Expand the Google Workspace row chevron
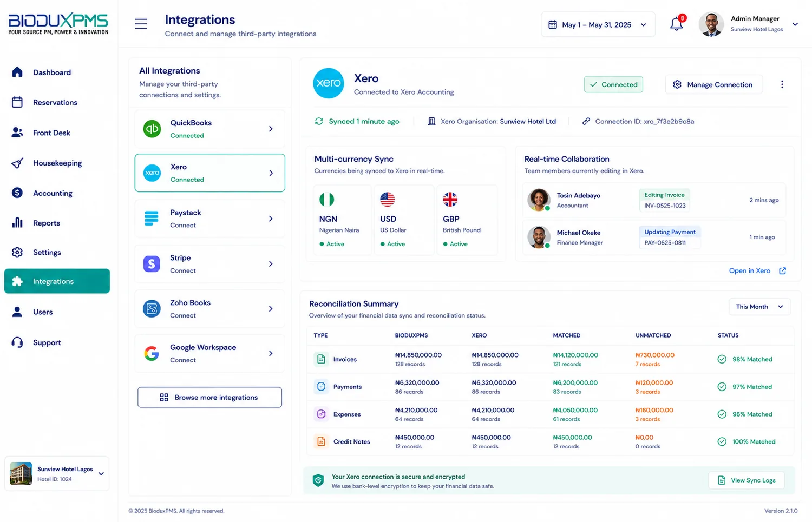Screen dimensions: 812x522 point(271,353)
